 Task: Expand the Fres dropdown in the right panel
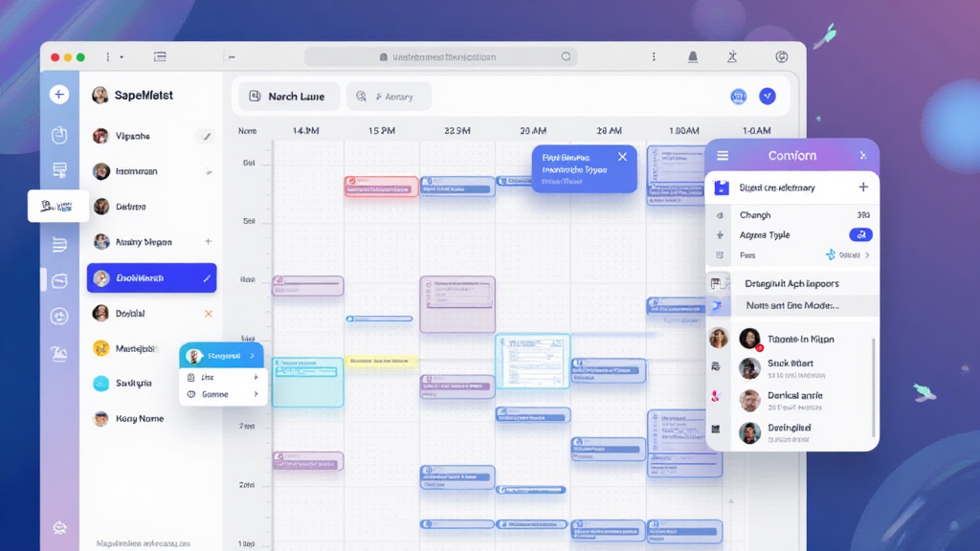867,254
